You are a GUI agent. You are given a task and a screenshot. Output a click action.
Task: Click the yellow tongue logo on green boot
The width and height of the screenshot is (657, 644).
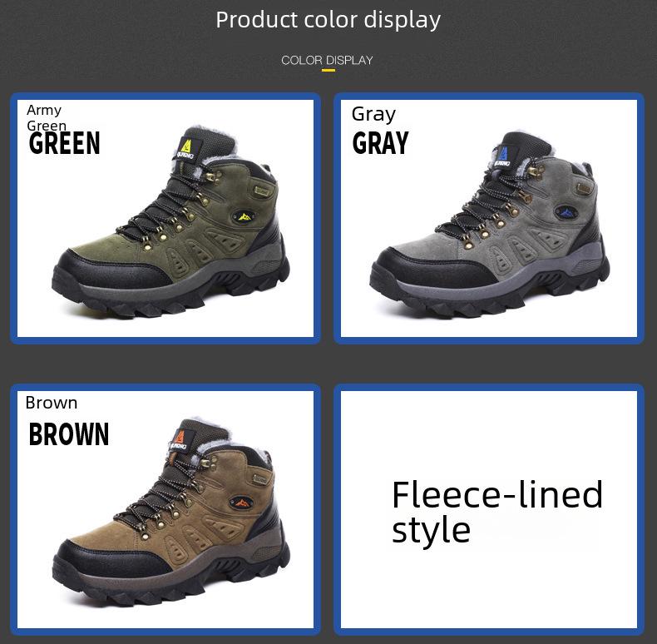click(185, 147)
